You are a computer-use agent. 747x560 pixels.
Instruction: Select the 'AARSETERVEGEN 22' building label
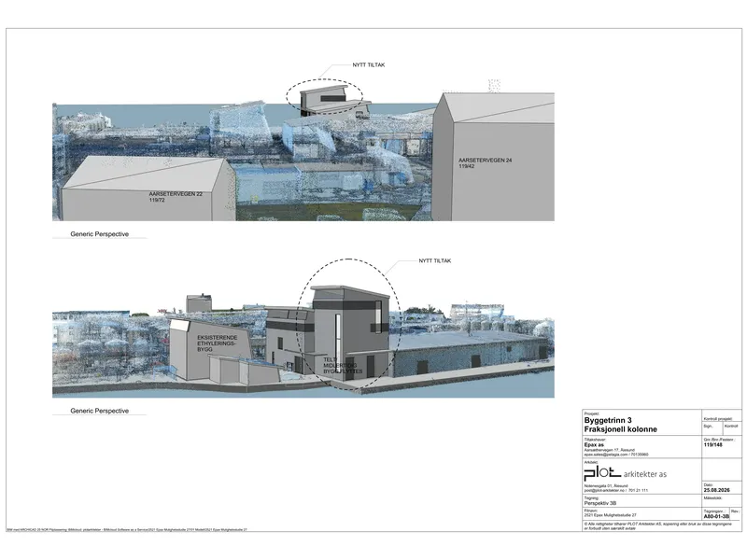pyautogui.click(x=176, y=194)
